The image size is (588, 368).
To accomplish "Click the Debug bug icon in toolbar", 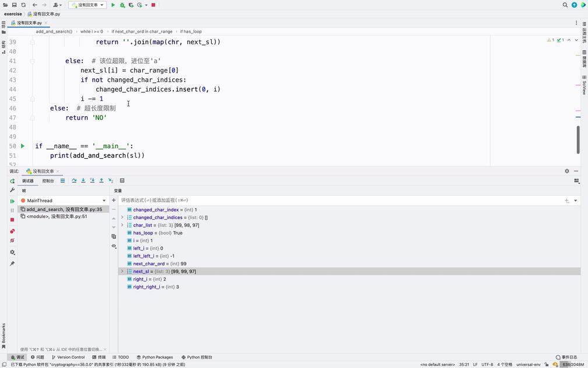I will tap(123, 5).
